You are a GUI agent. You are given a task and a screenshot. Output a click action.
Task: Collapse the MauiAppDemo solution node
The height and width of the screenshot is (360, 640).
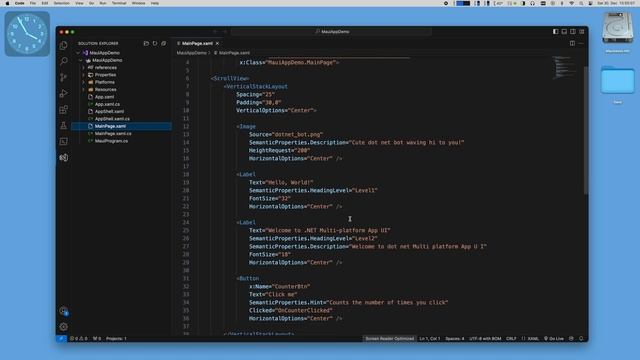[78, 53]
